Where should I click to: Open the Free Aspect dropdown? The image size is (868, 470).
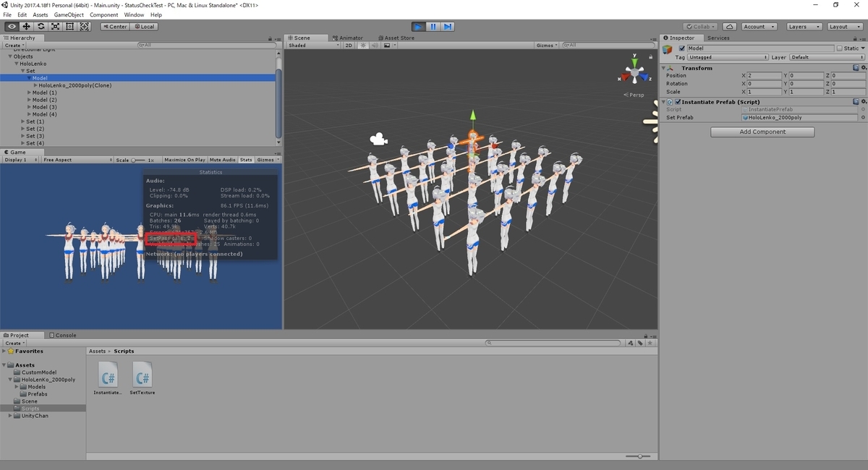77,160
